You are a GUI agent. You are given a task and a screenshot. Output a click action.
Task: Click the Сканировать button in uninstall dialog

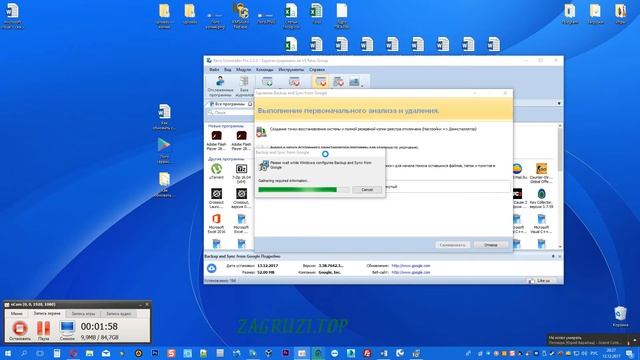click(x=453, y=245)
